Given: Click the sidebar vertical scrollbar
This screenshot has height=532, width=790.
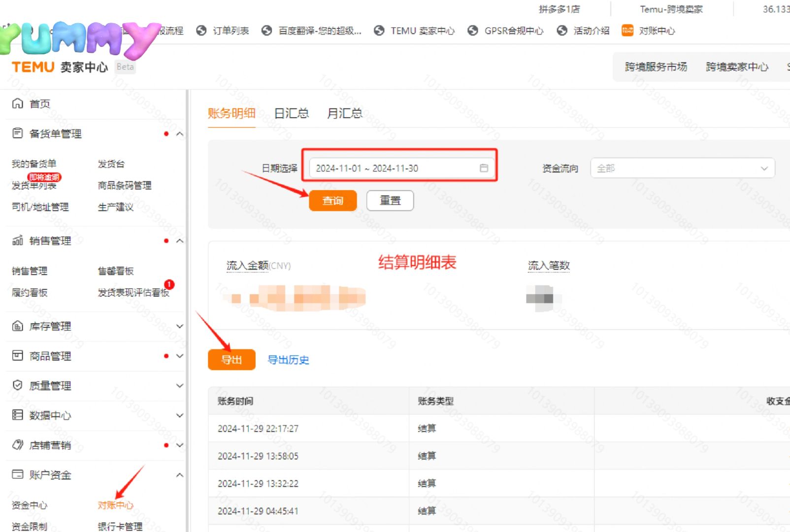Looking at the screenshot, I should tap(187, 310).
